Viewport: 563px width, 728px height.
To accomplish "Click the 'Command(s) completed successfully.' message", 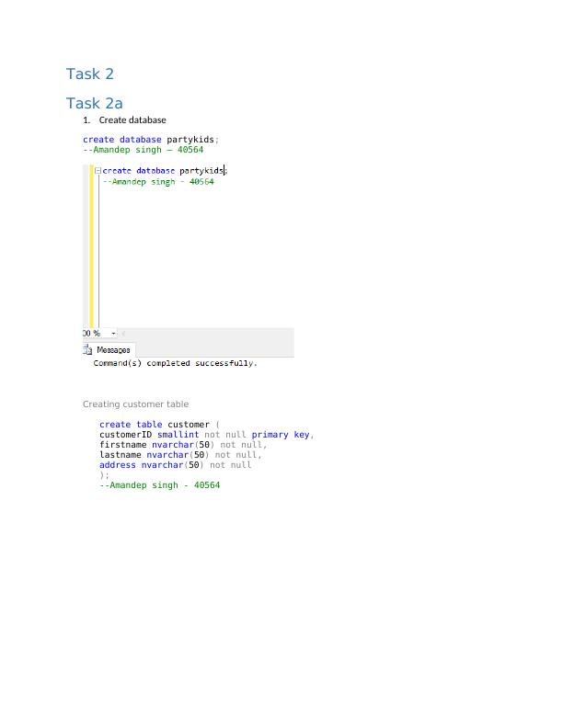I will (176, 363).
